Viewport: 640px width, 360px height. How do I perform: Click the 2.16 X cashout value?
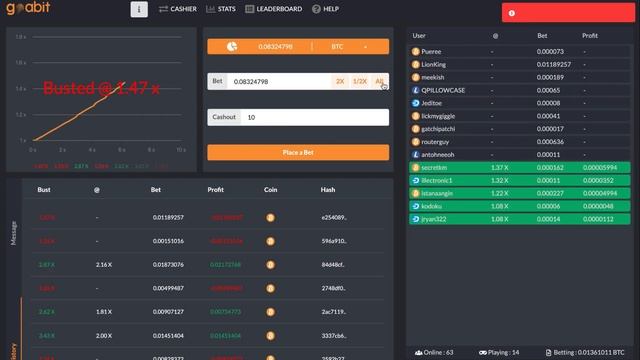click(x=104, y=264)
